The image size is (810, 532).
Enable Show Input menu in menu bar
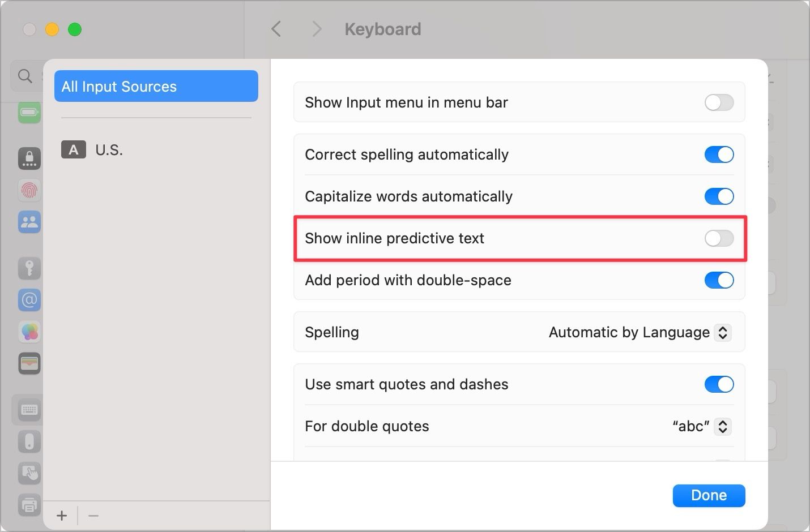click(718, 102)
